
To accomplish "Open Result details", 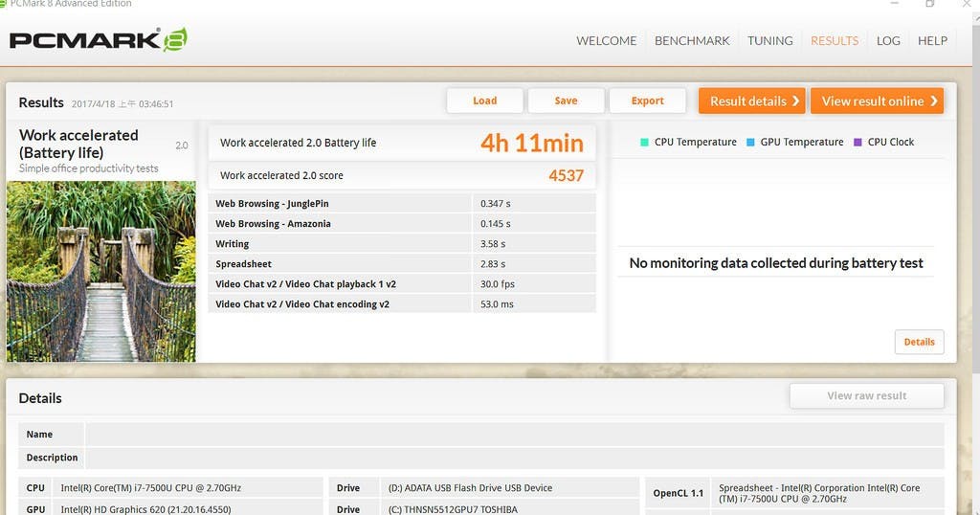I will coord(752,101).
